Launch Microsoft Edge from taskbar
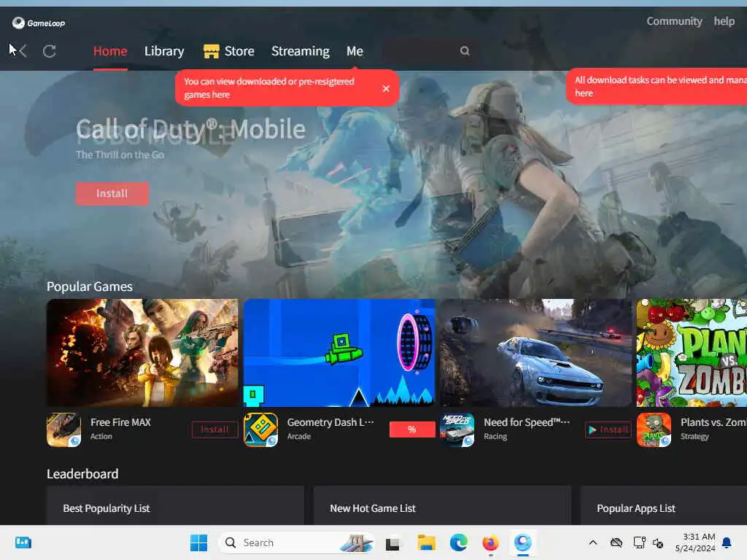 tap(459, 542)
